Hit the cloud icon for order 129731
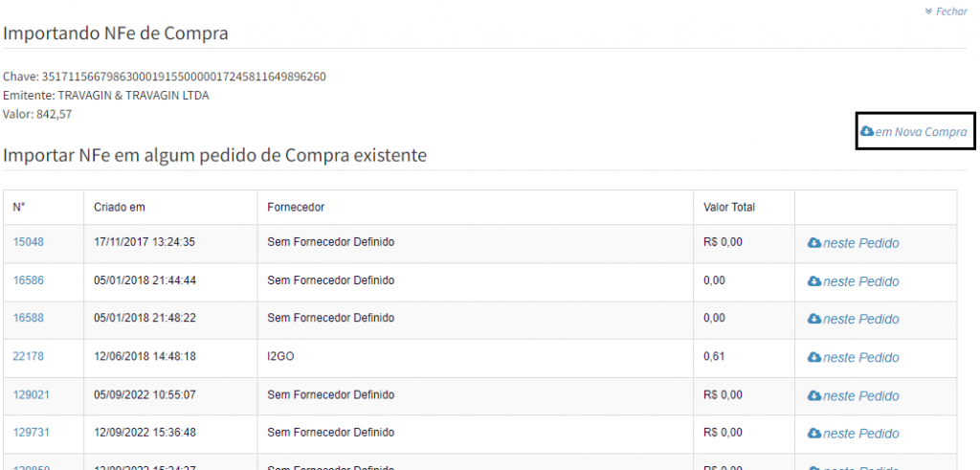 (x=814, y=434)
